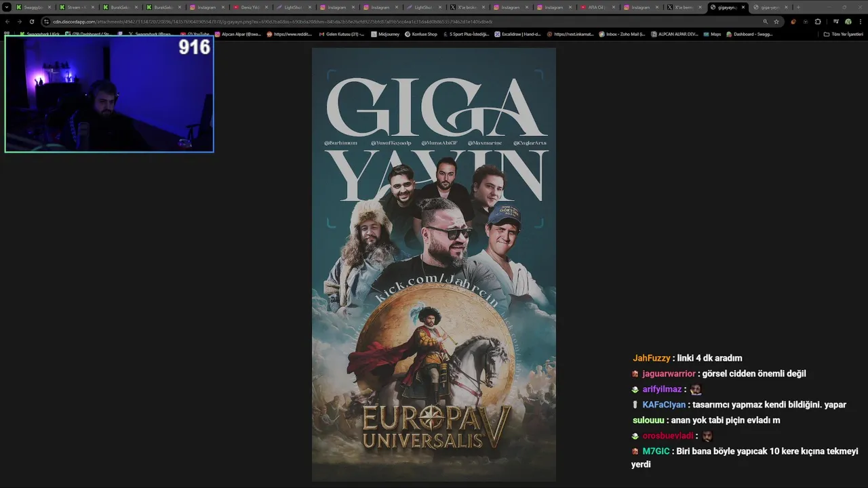Reload the current page
This screenshot has height=488, width=868.
[31, 22]
